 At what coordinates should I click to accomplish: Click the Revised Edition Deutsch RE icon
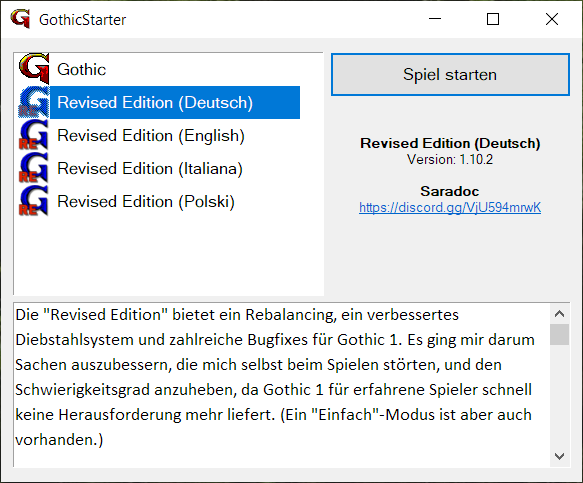[34, 102]
